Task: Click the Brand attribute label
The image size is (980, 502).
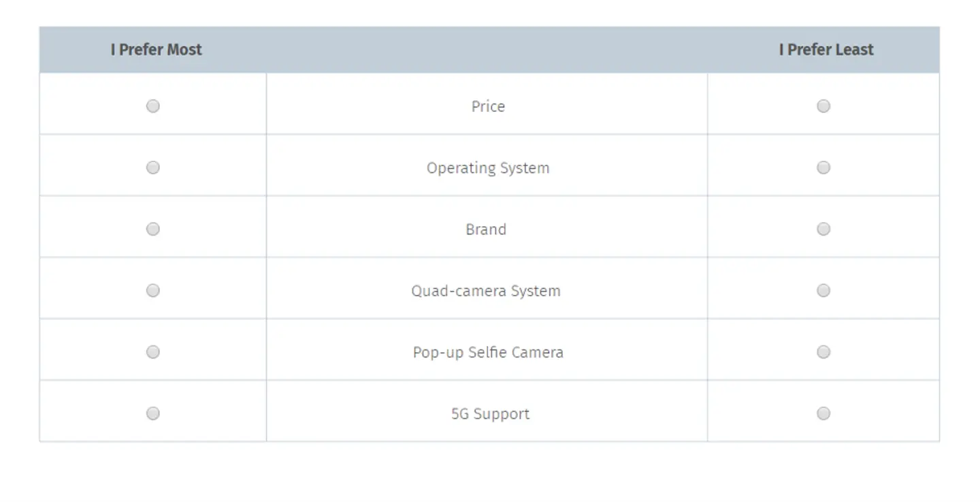Action: click(486, 230)
